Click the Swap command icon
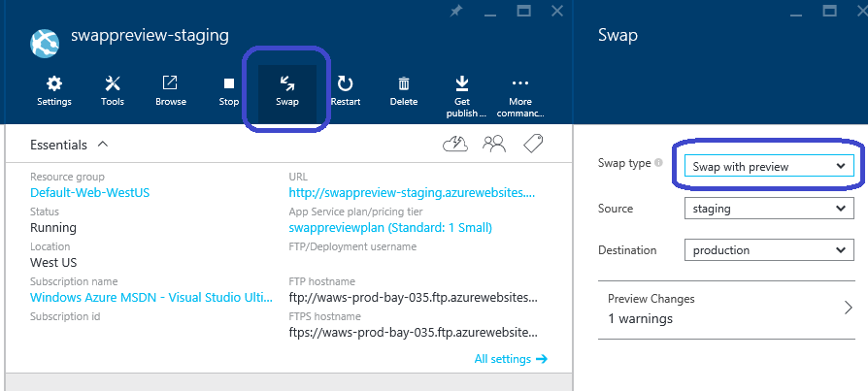This screenshot has width=868, height=391. [287, 91]
